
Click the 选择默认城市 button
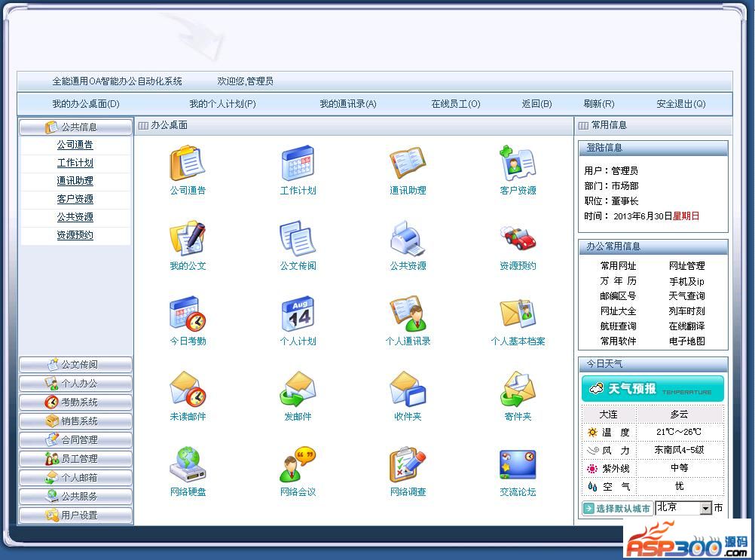click(616, 509)
